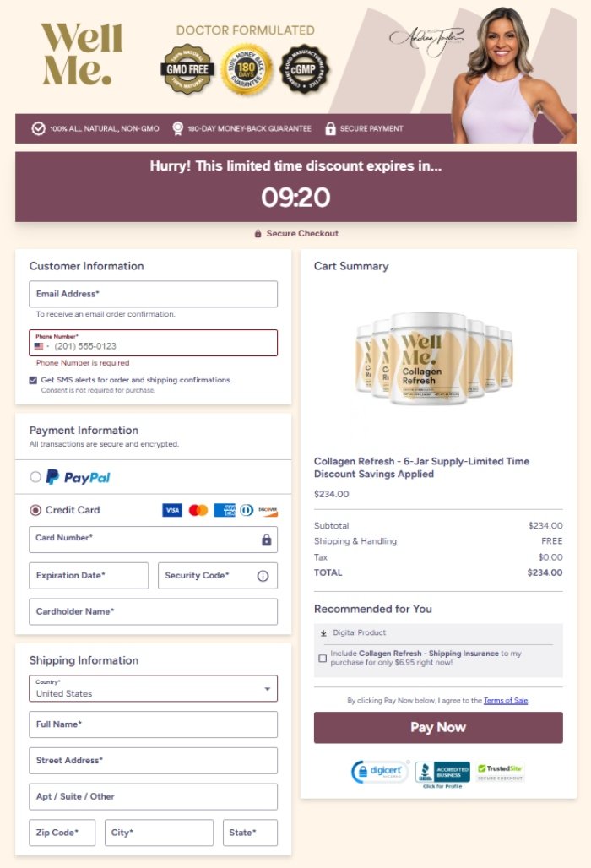Click the Diners Club card icon
This screenshot has width=591, height=868.
point(246,510)
